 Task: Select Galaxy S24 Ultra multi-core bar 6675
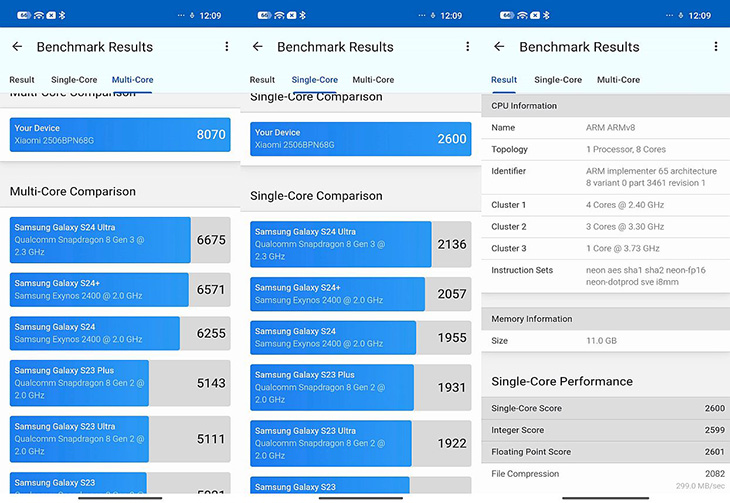tap(120, 240)
